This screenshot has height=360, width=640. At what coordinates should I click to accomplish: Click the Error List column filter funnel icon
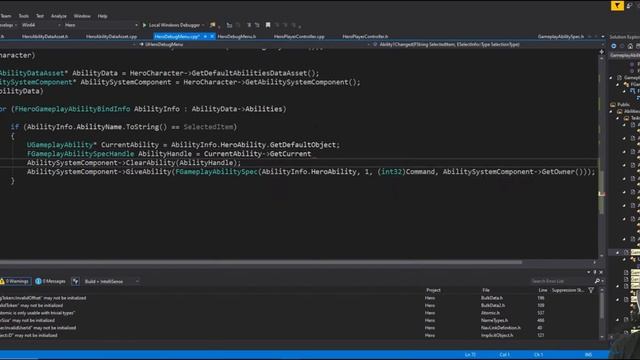(x=591, y=290)
